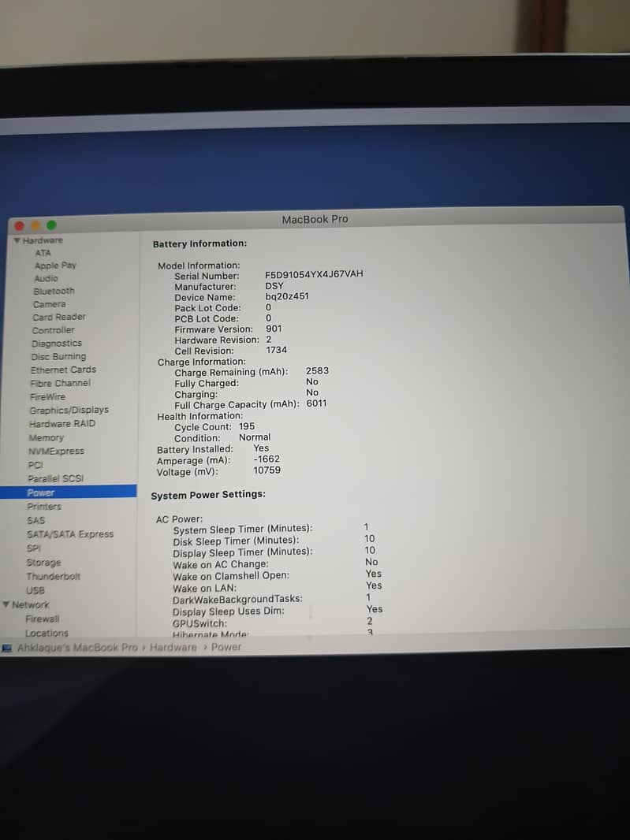This screenshot has height=840, width=630.
Task: Open the Camera section
Action: [50, 304]
